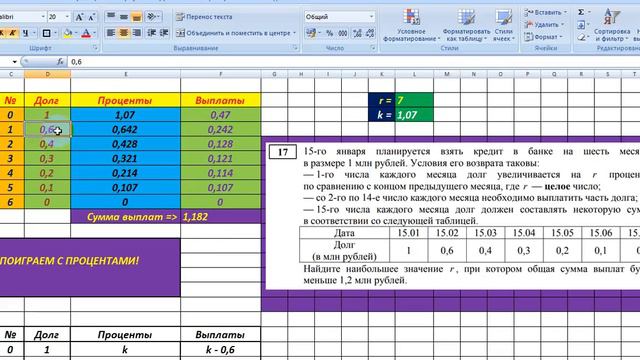Align text right
The image size is (640, 360).
pos(137,33)
